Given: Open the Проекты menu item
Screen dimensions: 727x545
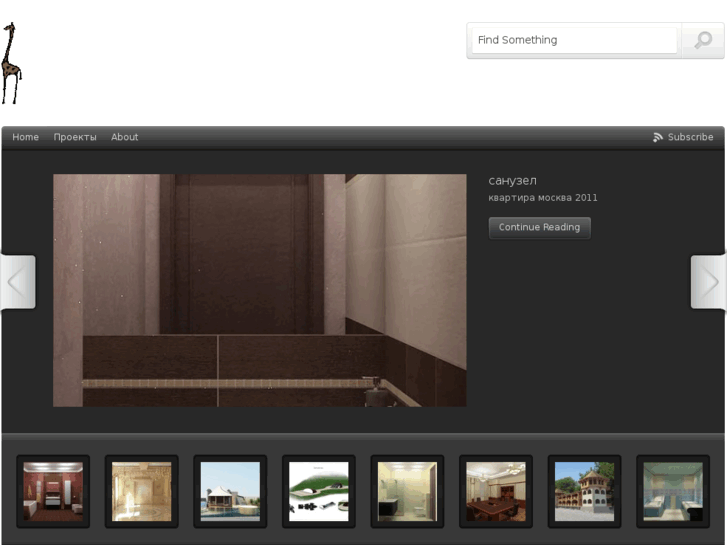Looking at the screenshot, I should pos(75,137).
